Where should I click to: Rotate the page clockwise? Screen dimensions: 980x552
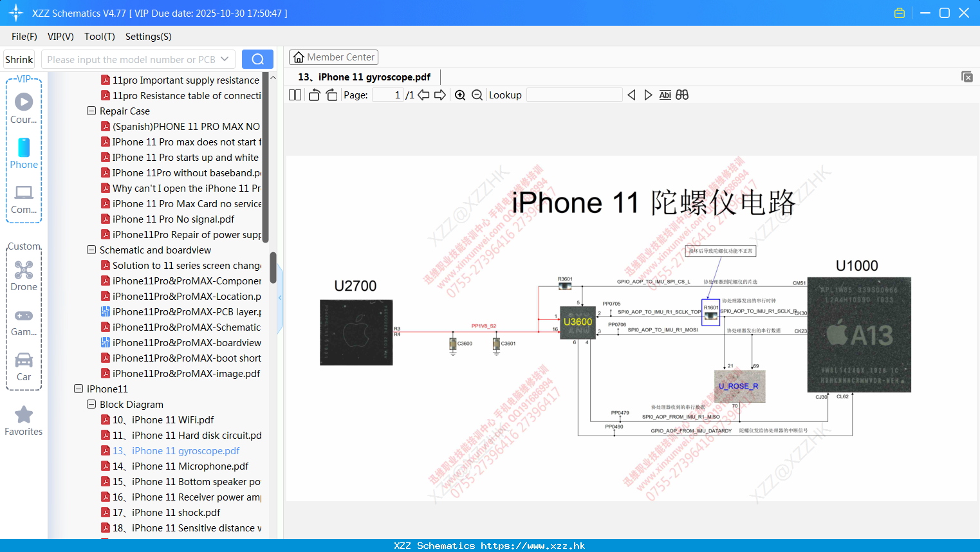[331, 95]
